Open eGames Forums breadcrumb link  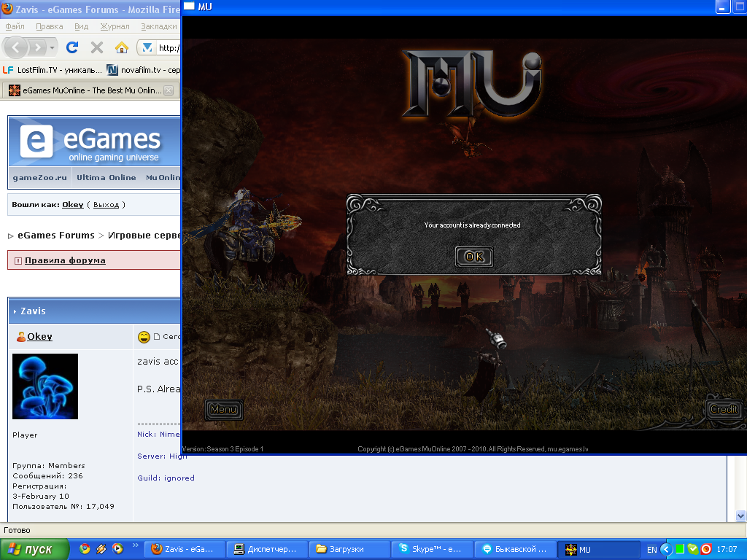(55, 236)
